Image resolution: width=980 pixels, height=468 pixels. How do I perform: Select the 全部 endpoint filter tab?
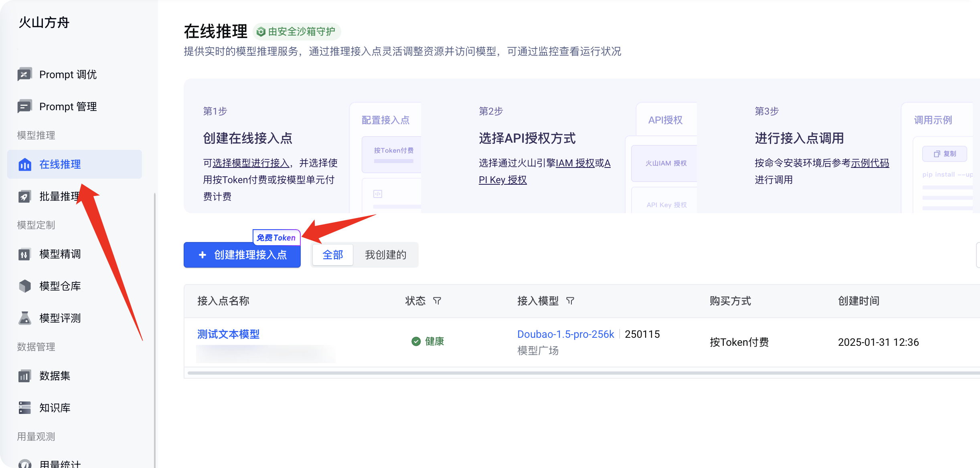[332, 255]
